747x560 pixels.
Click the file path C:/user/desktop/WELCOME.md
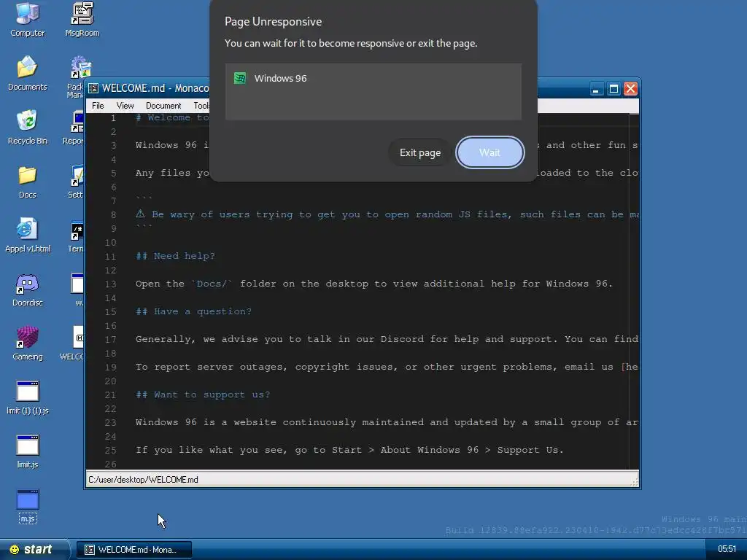144,480
